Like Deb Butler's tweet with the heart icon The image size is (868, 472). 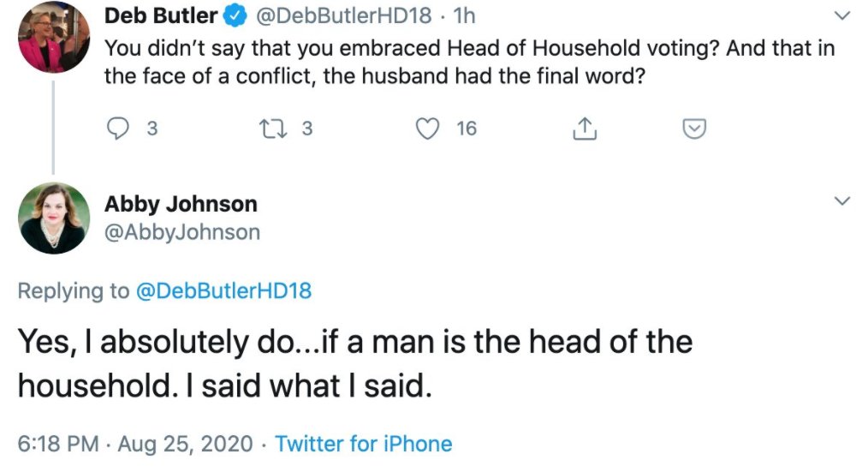(x=426, y=128)
